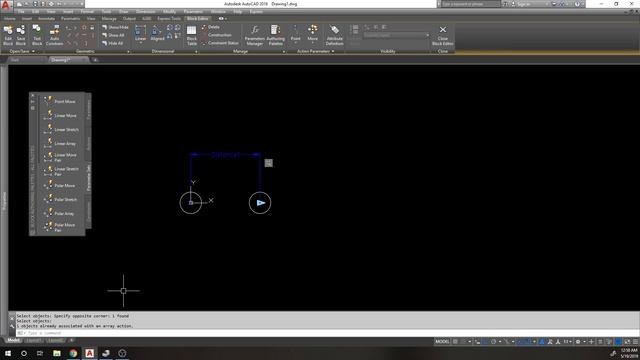
Task: Select the Linear dimensional constraint tool
Action: click(140, 33)
